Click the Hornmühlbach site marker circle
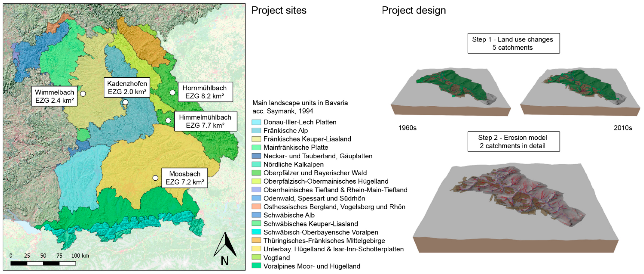The height and width of the screenshot is (274, 644). click(x=172, y=93)
